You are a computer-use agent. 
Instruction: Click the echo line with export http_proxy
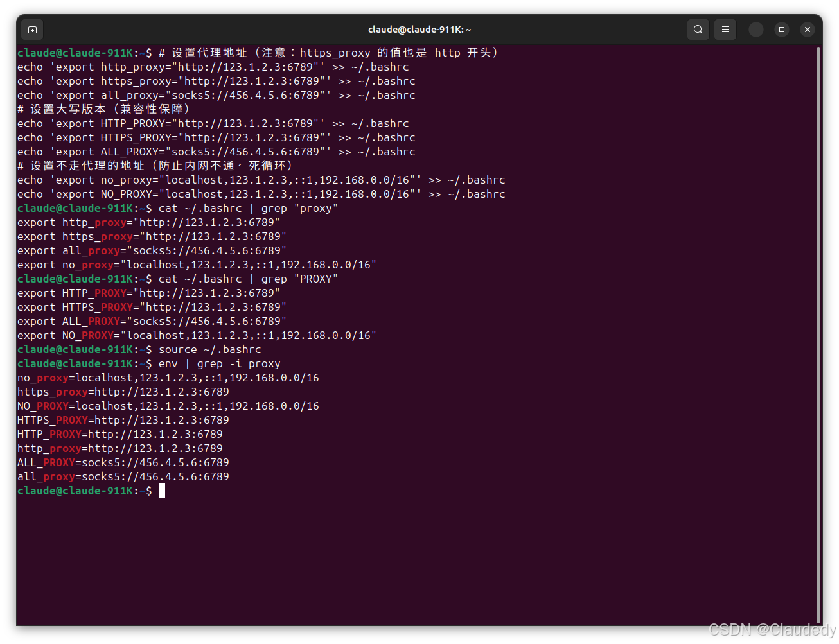click(213, 67)
